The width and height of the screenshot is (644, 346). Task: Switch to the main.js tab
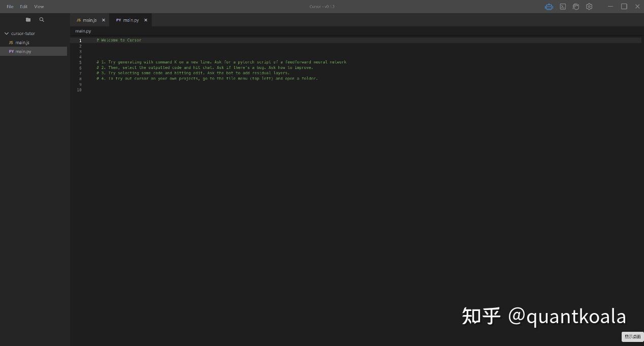[89, 20]
